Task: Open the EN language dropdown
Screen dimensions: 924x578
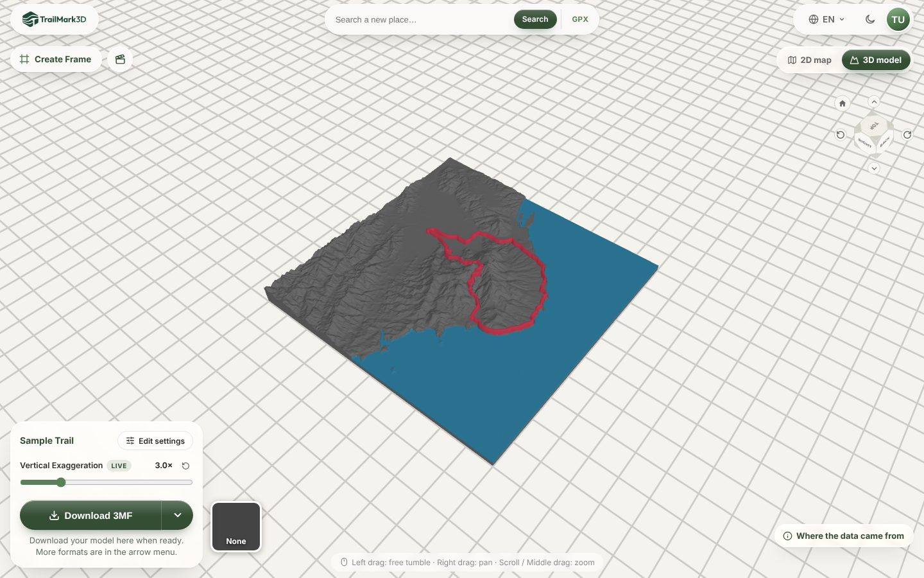Action: click(826, 19)
